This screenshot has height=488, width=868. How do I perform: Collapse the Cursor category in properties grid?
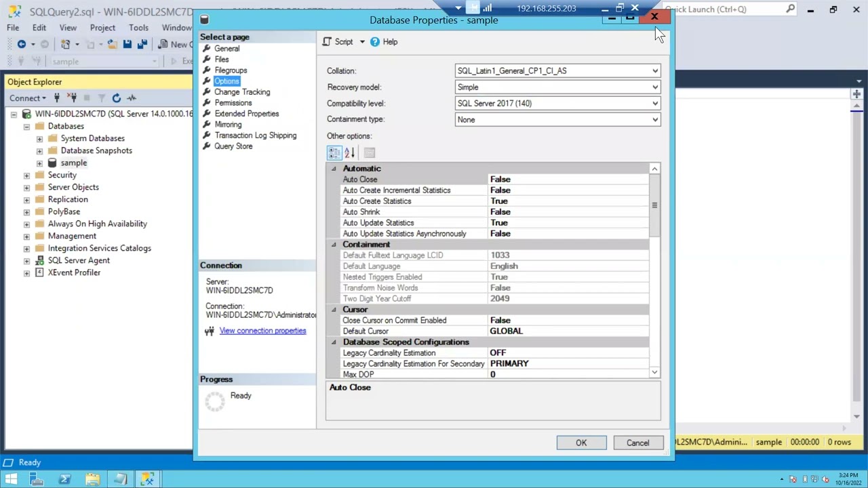334,310
